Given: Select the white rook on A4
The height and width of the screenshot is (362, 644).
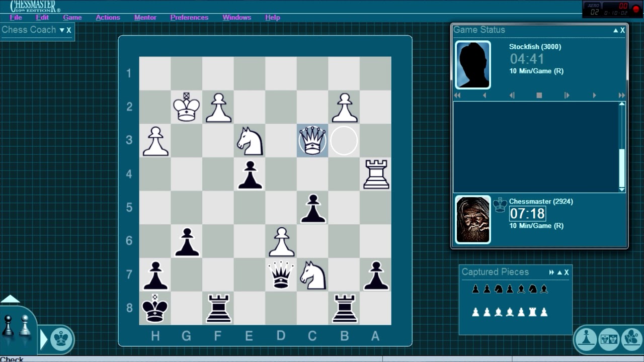Looking at the screenshot, I should [376, 174].
